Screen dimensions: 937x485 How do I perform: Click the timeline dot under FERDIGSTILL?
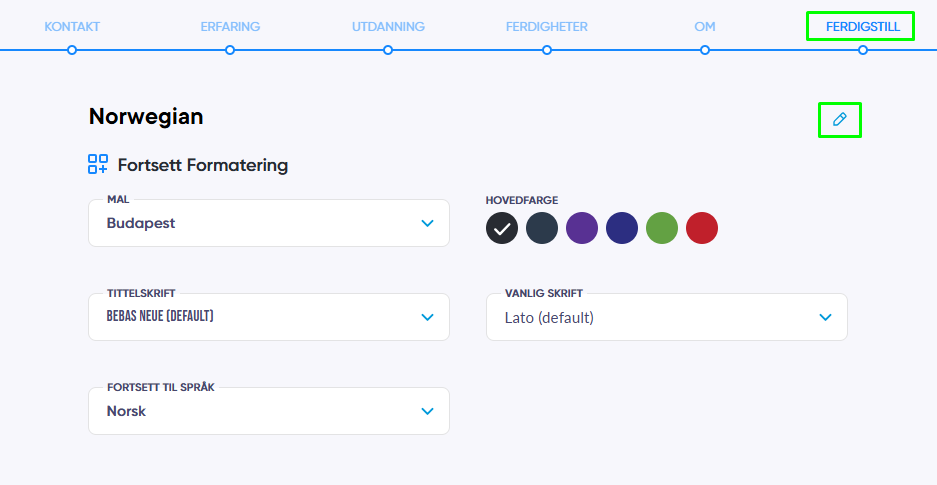863,50
